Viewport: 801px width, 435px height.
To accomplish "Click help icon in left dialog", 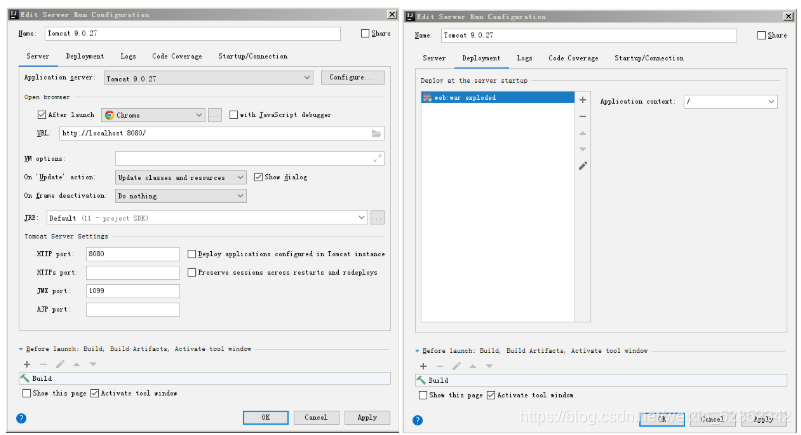I will [x=21, y=418].
